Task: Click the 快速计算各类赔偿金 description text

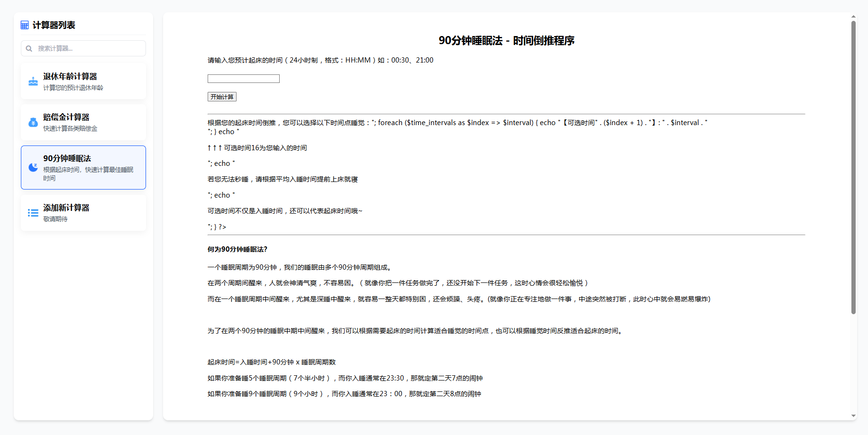Action: [70, 128]
